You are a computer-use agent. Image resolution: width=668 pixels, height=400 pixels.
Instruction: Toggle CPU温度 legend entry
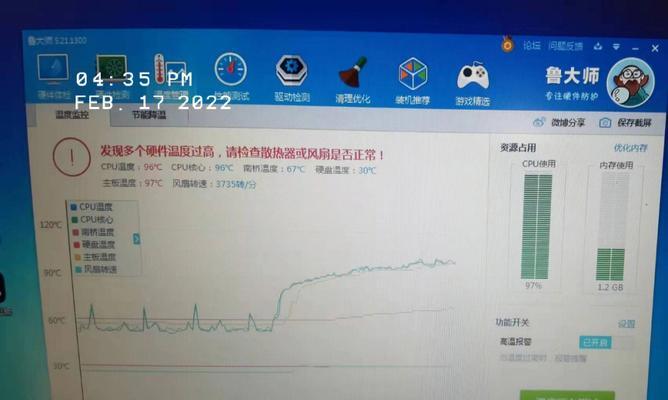(91, 207)
